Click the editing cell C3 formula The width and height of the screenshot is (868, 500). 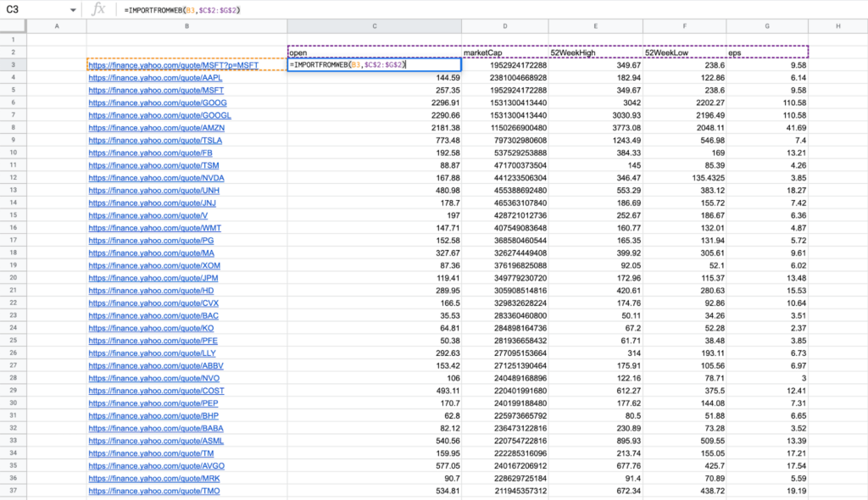click(x=374, y=64)
